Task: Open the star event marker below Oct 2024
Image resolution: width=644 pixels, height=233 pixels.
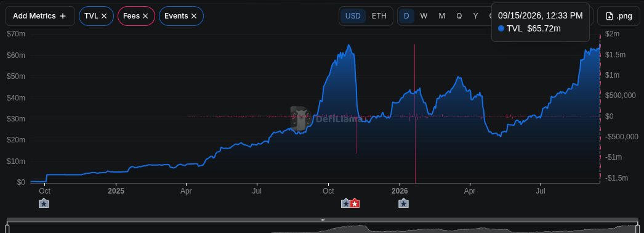Action: (44, 203)
